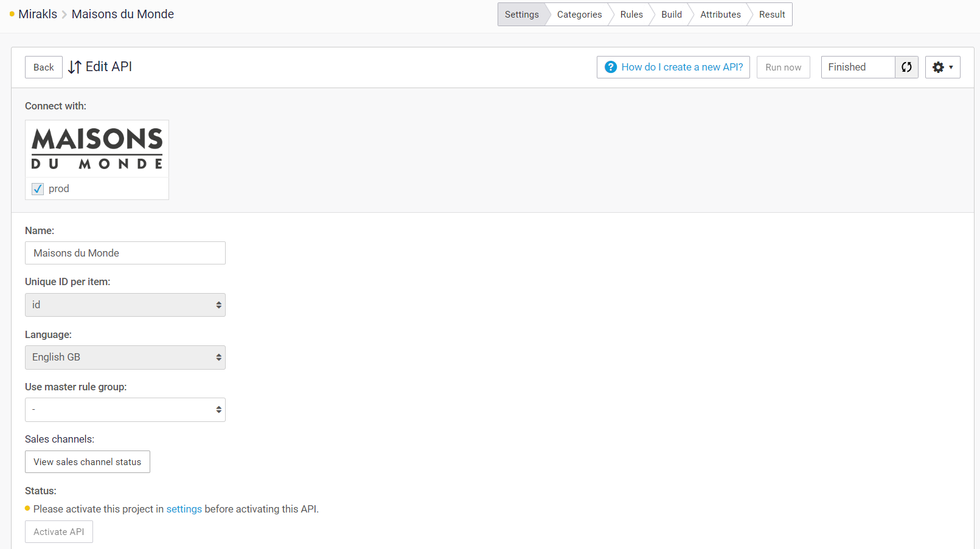This screenshot has width=980, height=549.
Task: Open the Language dropdown showing English GB
Action: (125, 357)
